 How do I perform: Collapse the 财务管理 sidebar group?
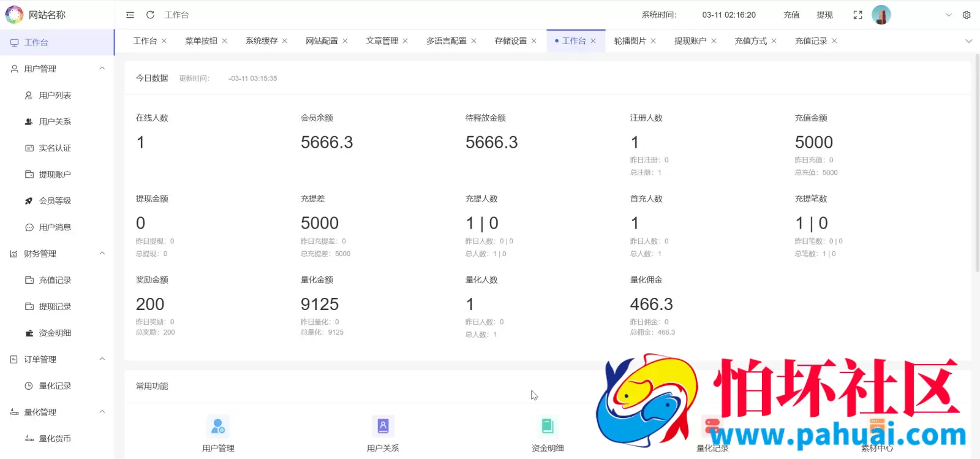click(x=57, y=254)
